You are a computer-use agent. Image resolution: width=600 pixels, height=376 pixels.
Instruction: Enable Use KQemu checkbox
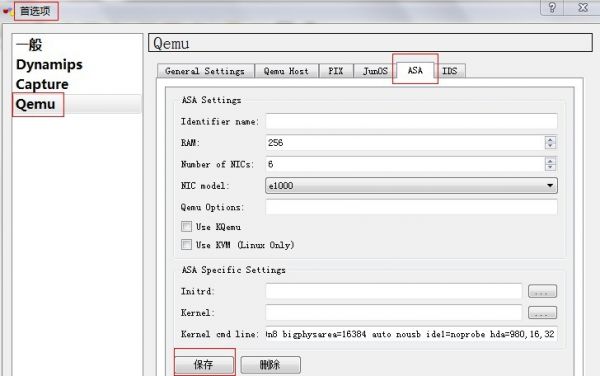point(186,226)
